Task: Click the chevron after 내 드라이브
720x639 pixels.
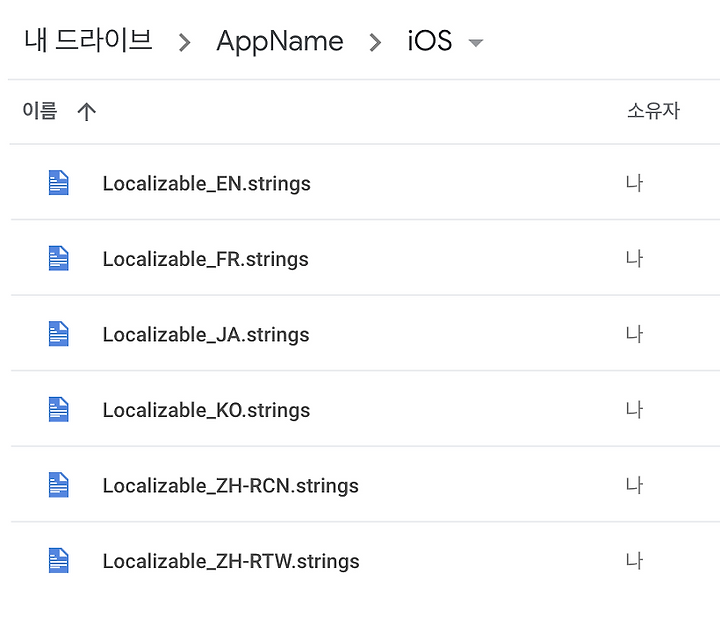Action: (185, 43)
